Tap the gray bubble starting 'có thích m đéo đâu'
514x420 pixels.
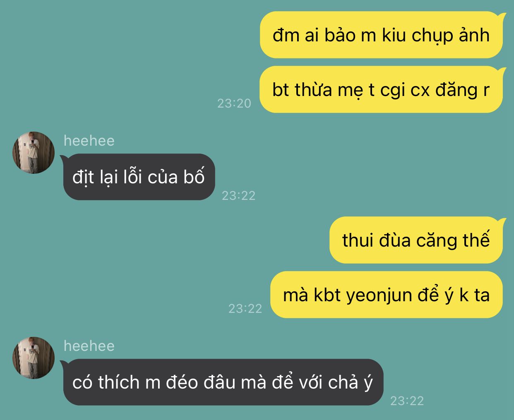(x=223, y=382)
